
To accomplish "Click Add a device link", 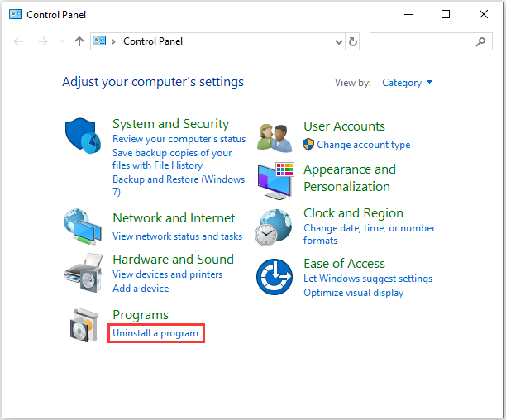I will coord(141,289).
